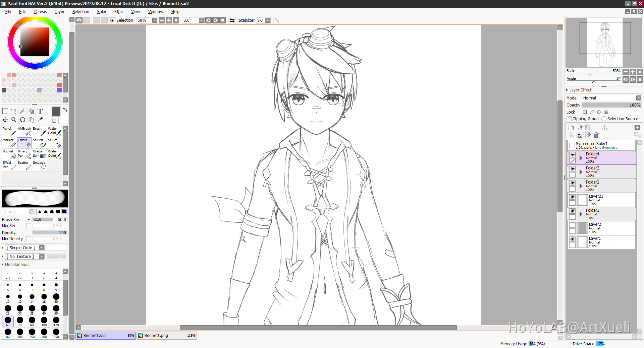Image resolution: width=644 pixels, height=348 pixels.
Task: Click the Undo arrow button
Action: pyautogui.click(x=79, y=20)
